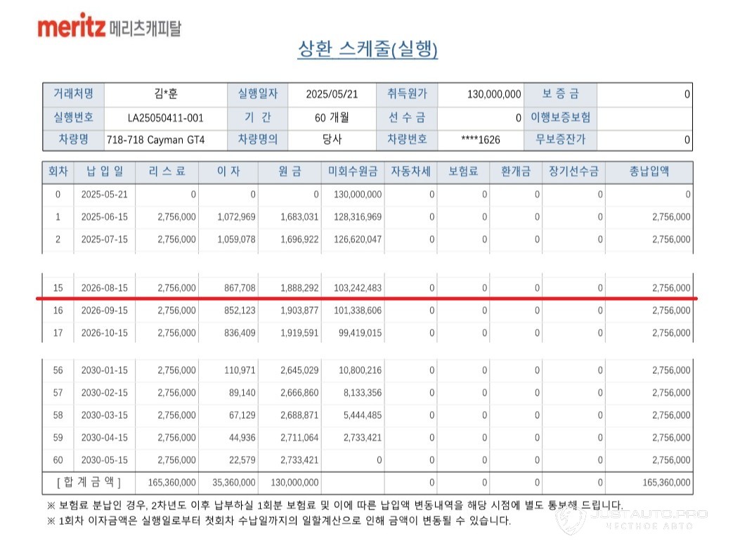Select payment date 2026-10-15

coord(104,333)
